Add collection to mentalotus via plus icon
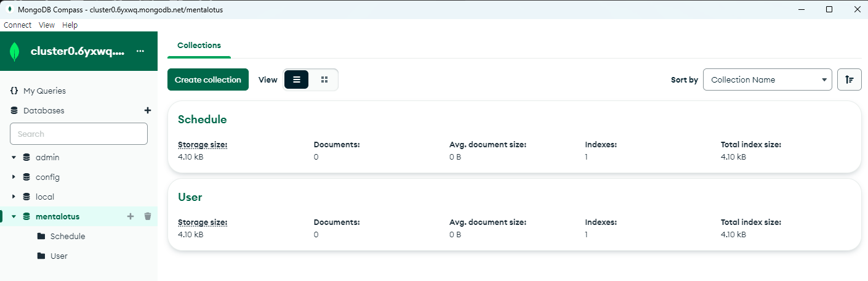Image resolution: width=868 pixels, height=281 pixels. 130,216
